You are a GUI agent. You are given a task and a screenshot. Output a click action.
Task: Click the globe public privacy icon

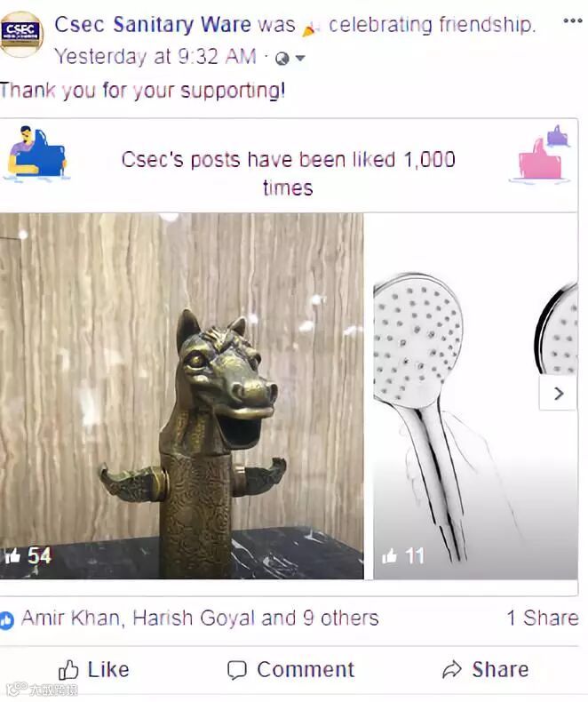coord(282,59)
